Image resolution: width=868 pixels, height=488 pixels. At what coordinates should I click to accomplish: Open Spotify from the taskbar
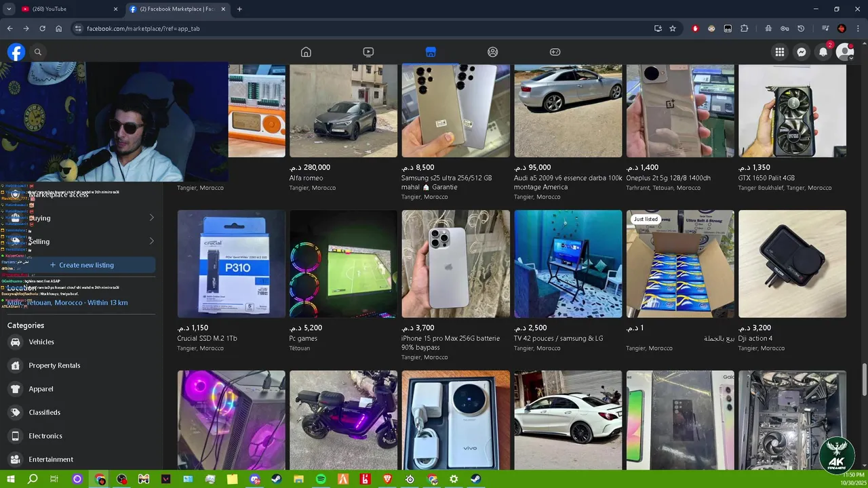tap(321, 479)
